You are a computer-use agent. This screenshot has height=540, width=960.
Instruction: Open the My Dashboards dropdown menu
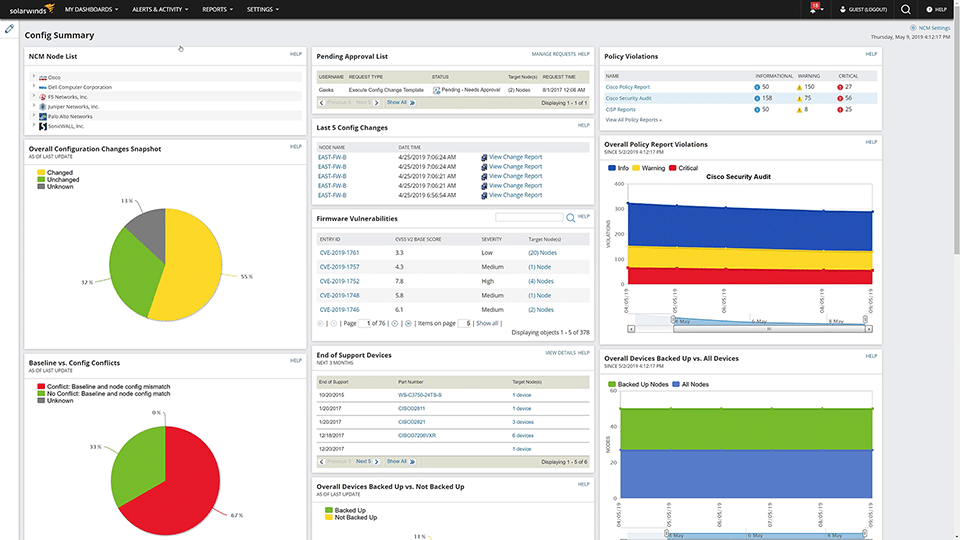click(92, 9)
